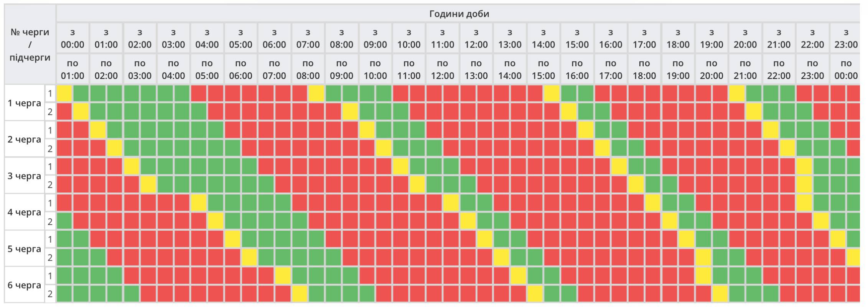Click the '№ черги / підчерги' header cell
Screen dimensions: 868x307
[30, 44]
